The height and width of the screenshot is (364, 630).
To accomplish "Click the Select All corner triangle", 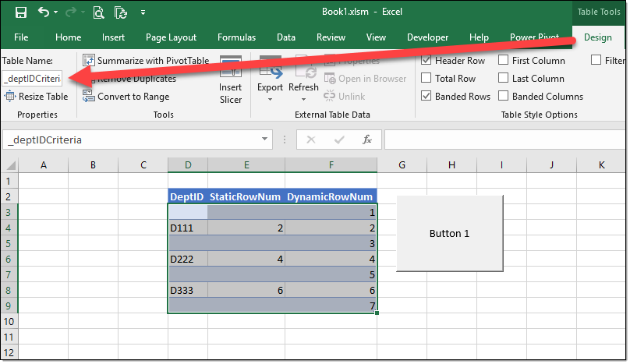I will click(9, 164).
